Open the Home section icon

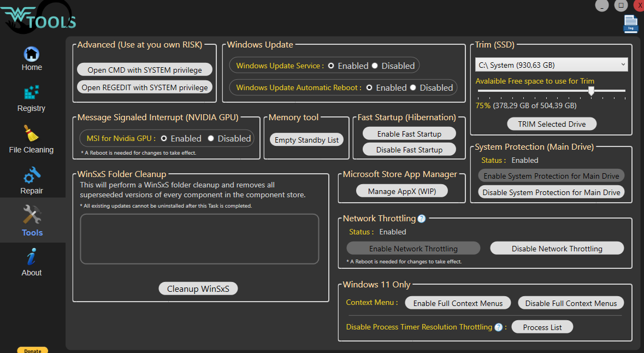point(32,54)
